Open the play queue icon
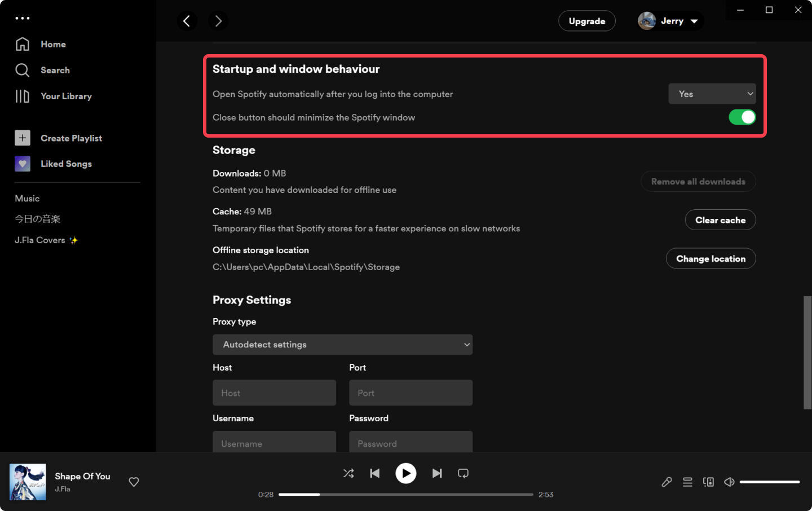The height and width of the screenshot is (511, 812). click(687, 482)
